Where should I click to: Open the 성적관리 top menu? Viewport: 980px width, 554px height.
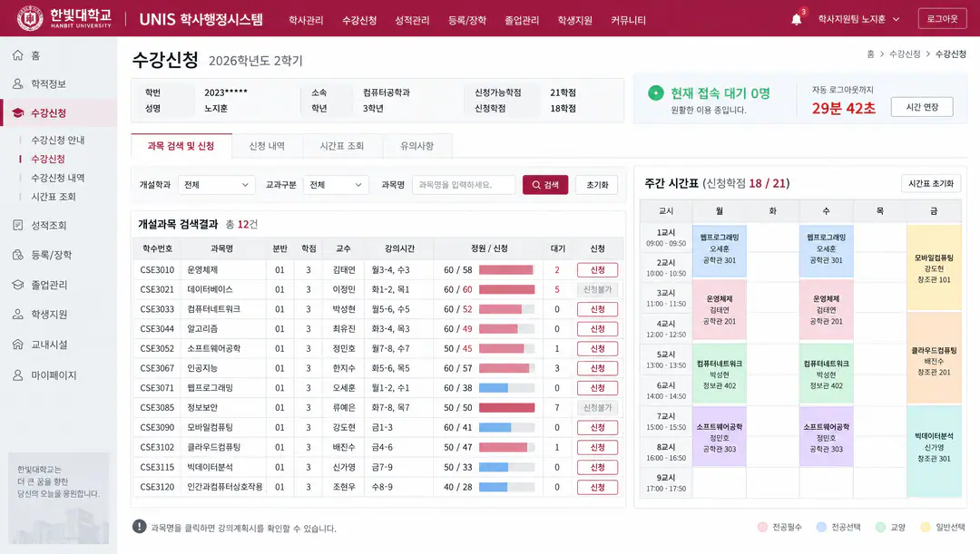[412, 20]
